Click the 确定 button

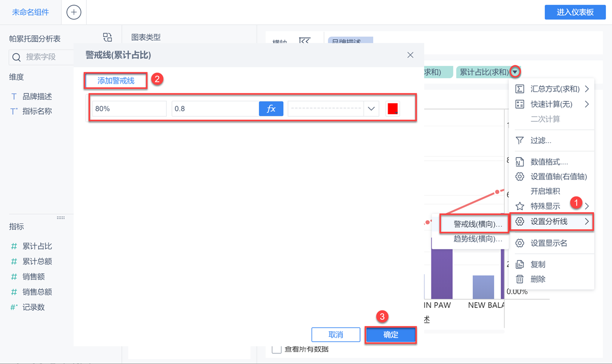click(x=391, y=334)
